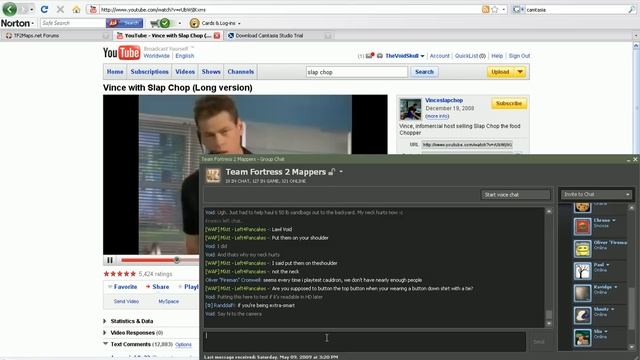The image size is (640, 360).
Task: Click the RSS feed icon in address bar
Action: (485, 9)
